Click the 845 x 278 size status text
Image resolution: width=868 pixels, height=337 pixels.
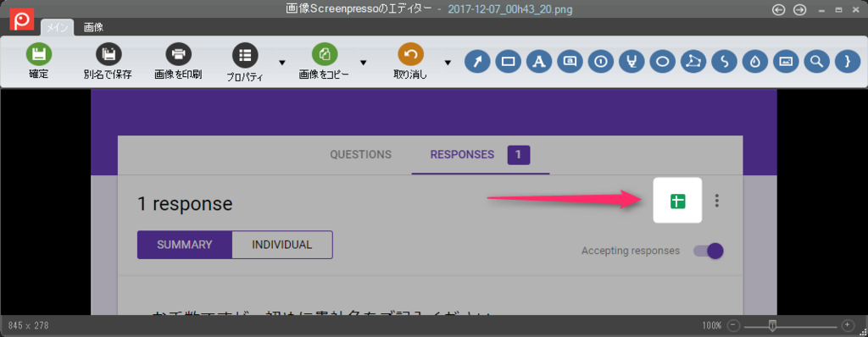[29, 325]
